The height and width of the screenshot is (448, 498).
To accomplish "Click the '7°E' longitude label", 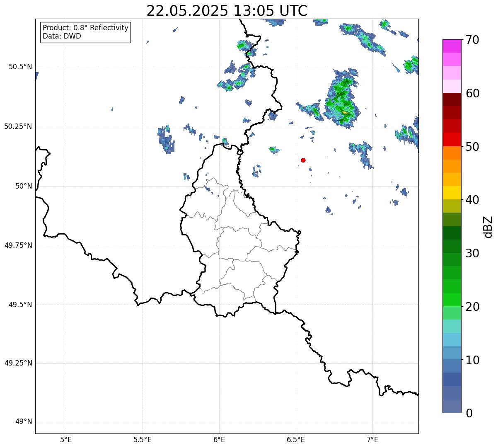I will (372, 439).
